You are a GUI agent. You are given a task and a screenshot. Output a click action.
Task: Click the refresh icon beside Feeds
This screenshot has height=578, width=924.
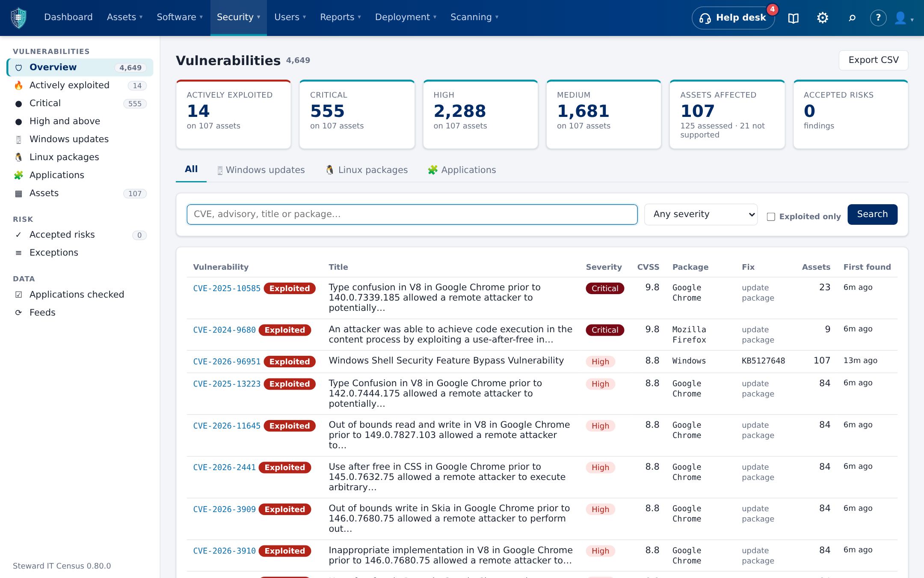18,313
